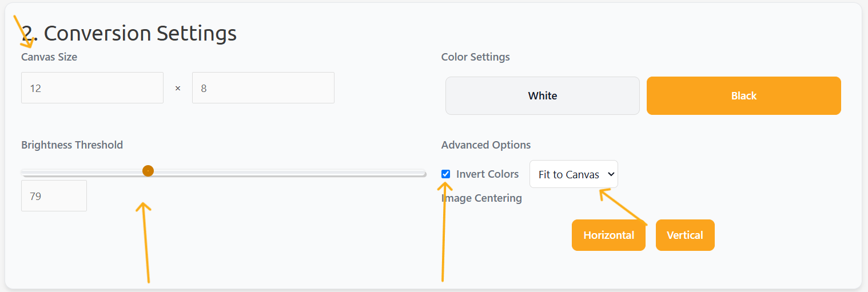Click the Conversion Settings heading
The height and width of the screenshot is (292, 868).
coord(129,33)
